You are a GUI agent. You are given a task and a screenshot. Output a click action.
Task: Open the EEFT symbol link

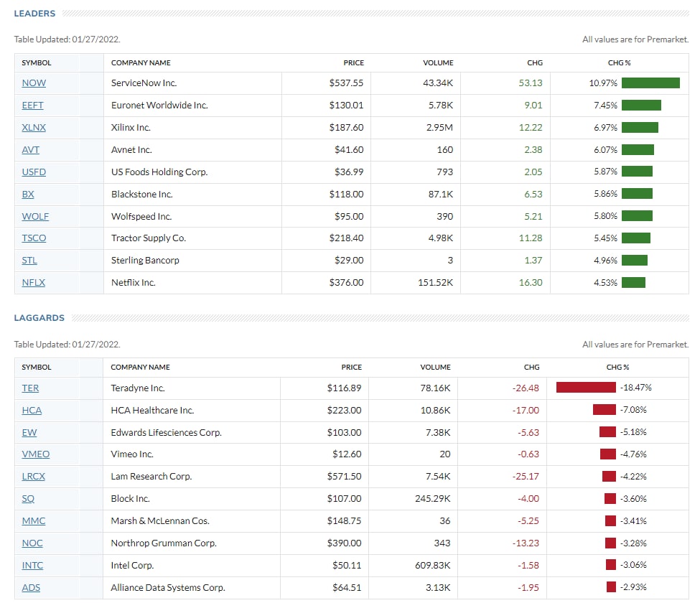(32, 106)
